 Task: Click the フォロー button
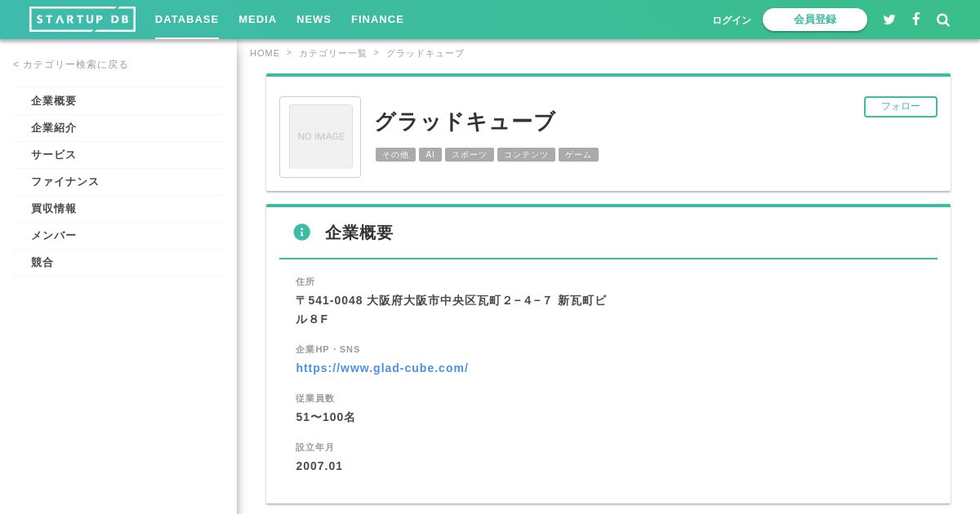[x=901, y=107]
